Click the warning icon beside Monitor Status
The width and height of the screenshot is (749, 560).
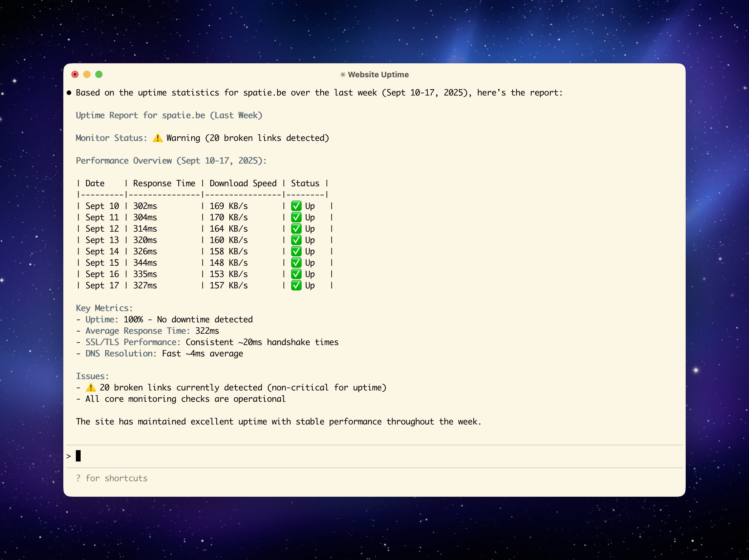click(157, 138)
